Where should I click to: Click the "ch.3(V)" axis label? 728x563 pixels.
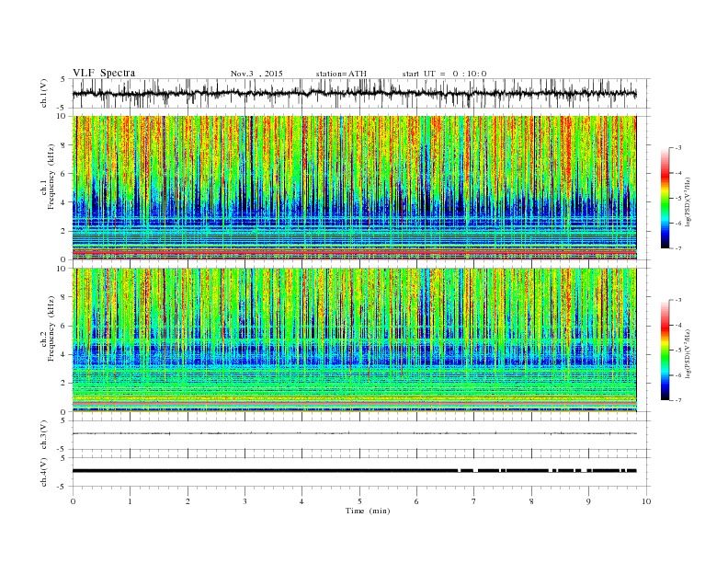(44, 435)
